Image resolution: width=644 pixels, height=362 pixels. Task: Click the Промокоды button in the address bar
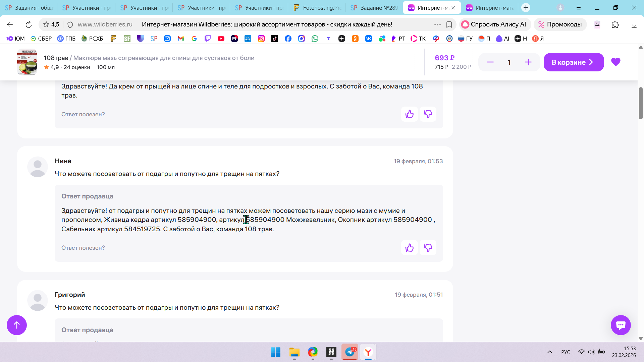[560, 24]
